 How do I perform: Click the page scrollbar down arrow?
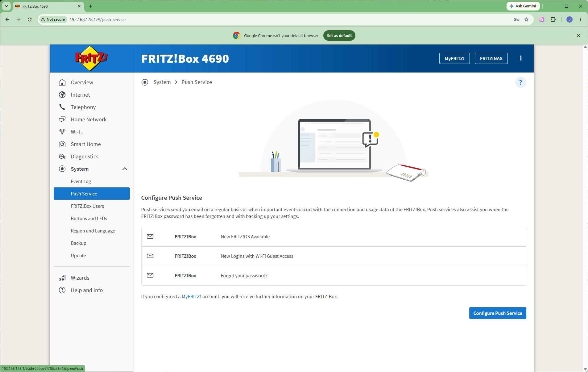[585, 369]
